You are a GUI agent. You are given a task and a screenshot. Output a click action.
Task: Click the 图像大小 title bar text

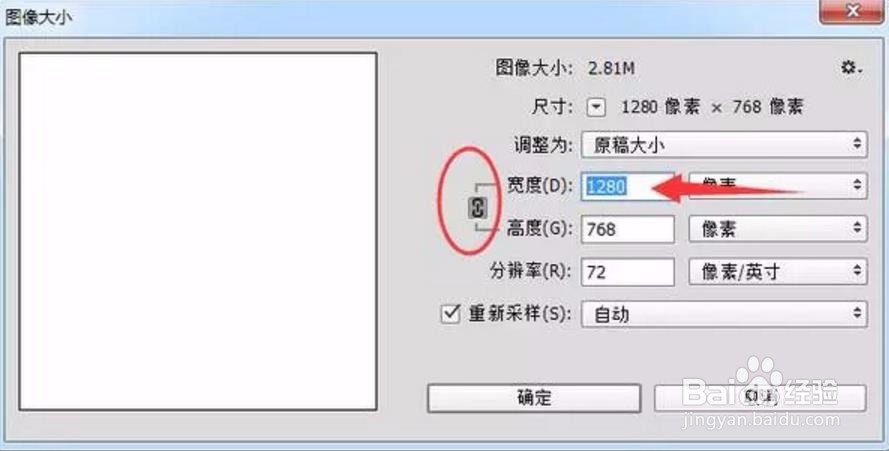click(x=38, y=16)
